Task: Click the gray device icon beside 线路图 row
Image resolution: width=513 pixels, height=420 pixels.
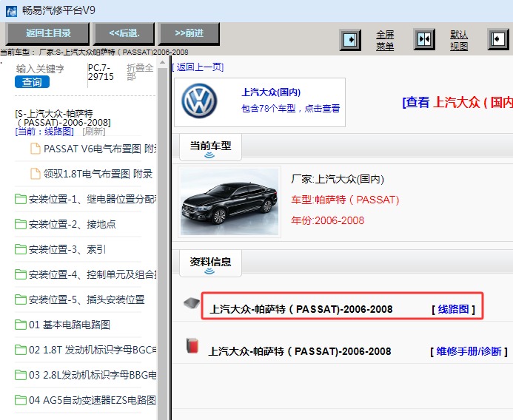Action: coord(192,303)
